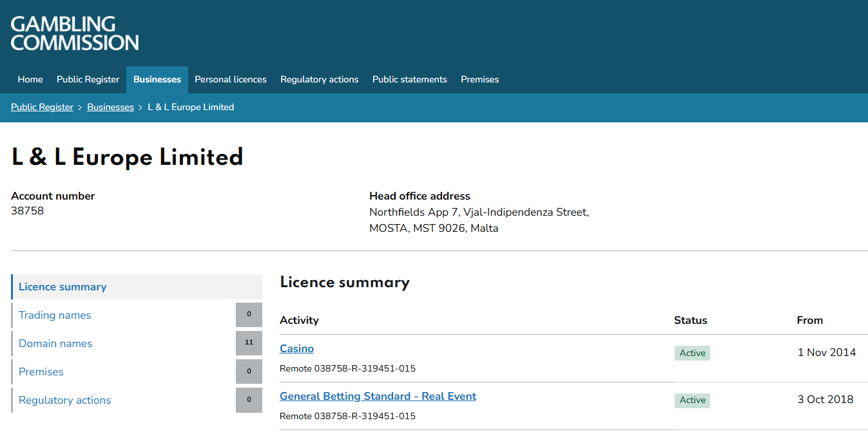Open the Casino licence activity link

point(296,348)
